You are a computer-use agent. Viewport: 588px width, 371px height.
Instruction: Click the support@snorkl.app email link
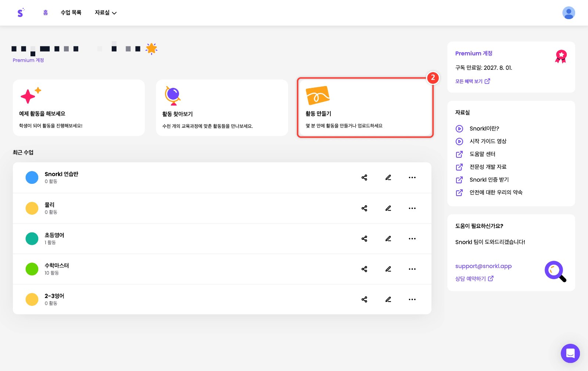tap(483, 266)
